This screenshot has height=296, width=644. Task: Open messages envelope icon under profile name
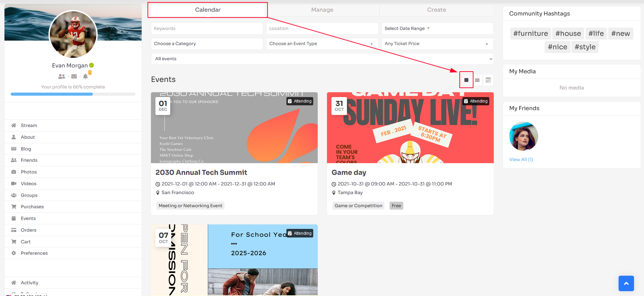pos(74,76)
